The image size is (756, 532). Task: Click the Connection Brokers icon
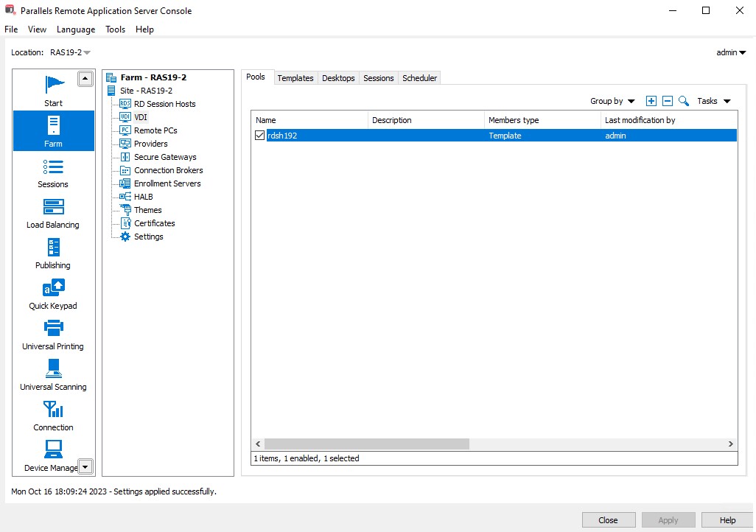[x=125, y=170]
